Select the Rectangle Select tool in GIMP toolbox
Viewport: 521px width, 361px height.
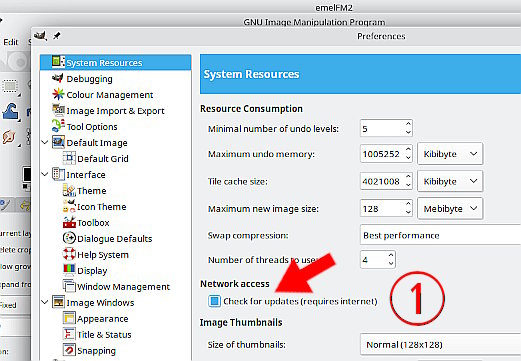(10, 86)
